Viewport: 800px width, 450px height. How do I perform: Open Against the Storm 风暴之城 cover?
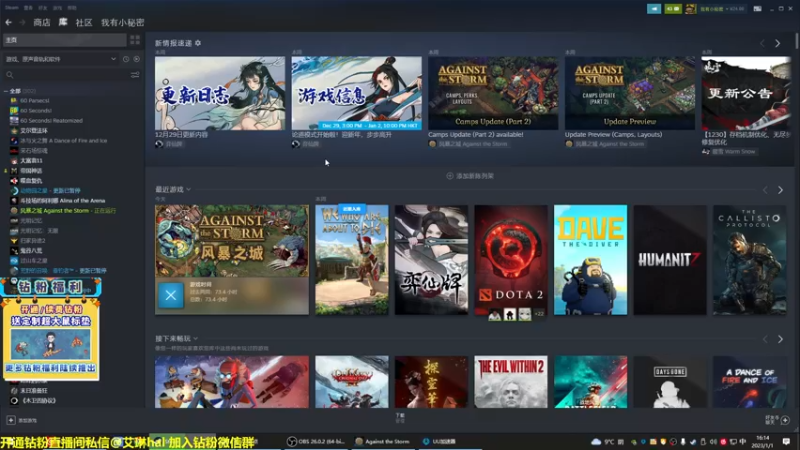click(232, 241)
